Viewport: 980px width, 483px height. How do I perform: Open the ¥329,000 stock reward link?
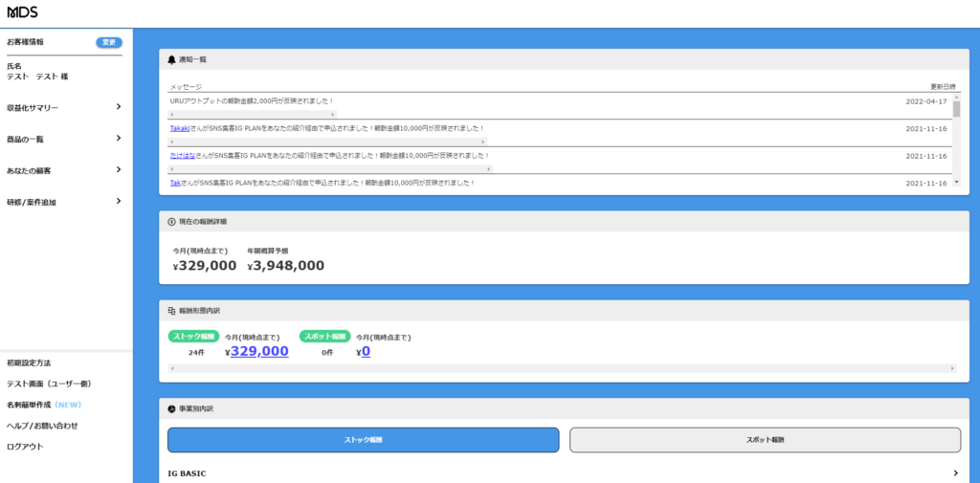(258, 351)
